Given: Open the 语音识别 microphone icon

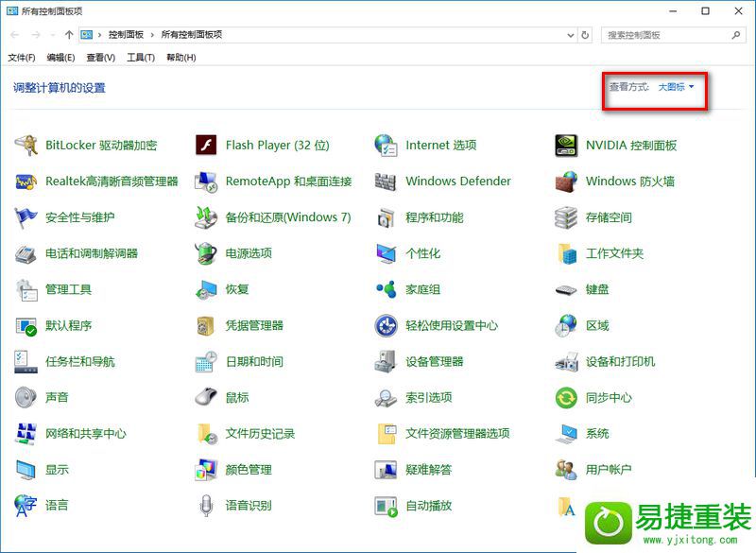Looking at the screenshot, I should click(206, 506).
